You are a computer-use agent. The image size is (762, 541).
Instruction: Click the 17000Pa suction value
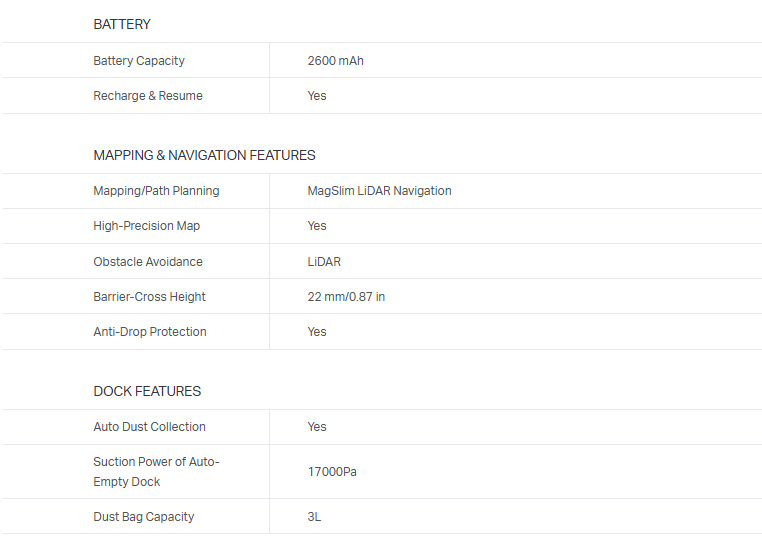[332, 472]
